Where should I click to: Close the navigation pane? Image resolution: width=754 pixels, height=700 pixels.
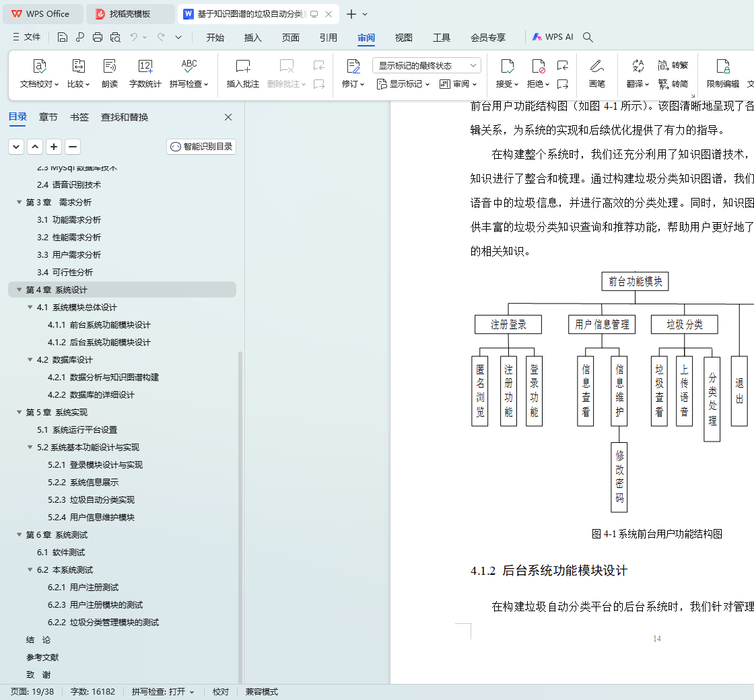point(228,117)
